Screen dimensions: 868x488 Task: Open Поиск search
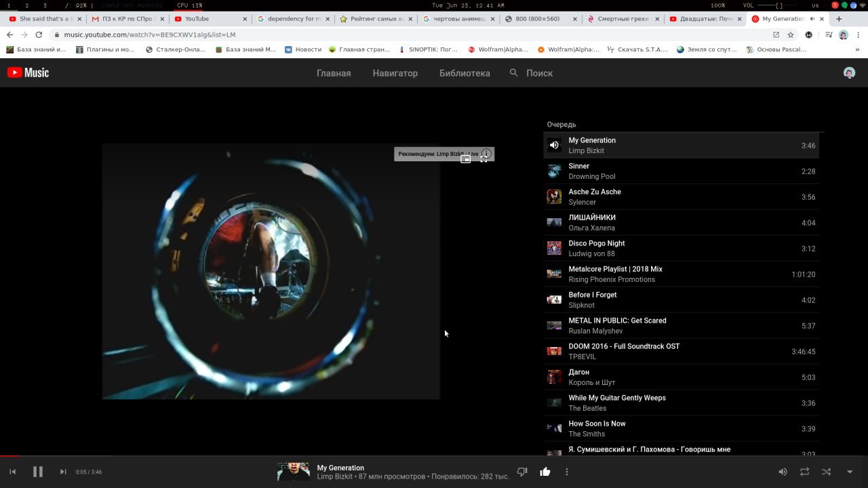coord(531,73)
